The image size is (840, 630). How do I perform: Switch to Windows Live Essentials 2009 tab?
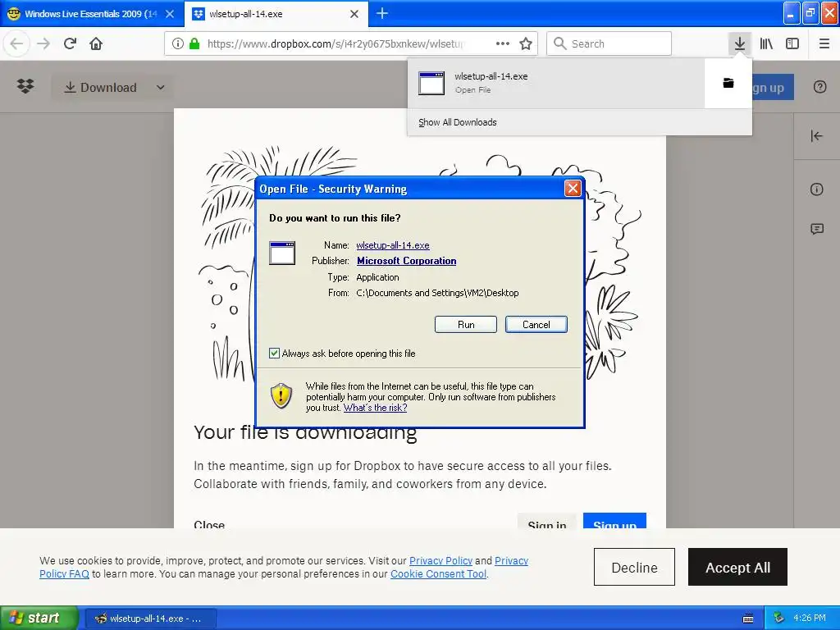pos(92,14)
